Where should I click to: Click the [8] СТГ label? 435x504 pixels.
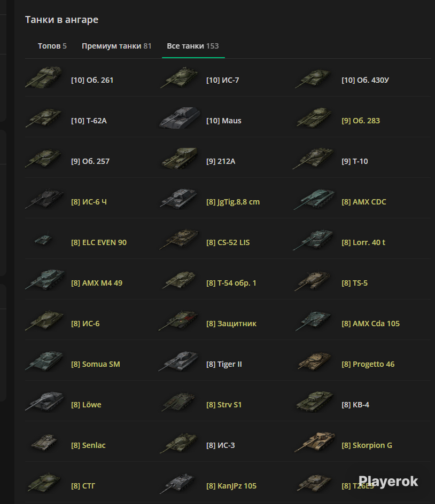click(83, 486)
